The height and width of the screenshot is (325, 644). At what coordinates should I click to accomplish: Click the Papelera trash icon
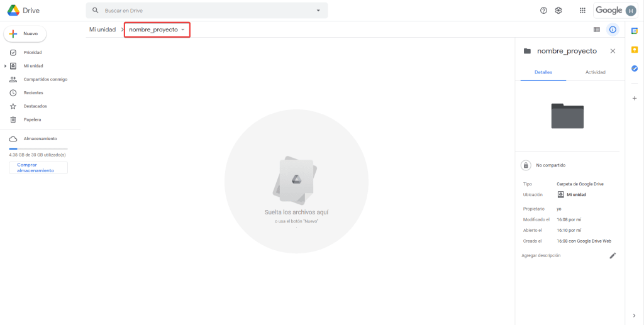pyautogui.click(x=13, y=120)
